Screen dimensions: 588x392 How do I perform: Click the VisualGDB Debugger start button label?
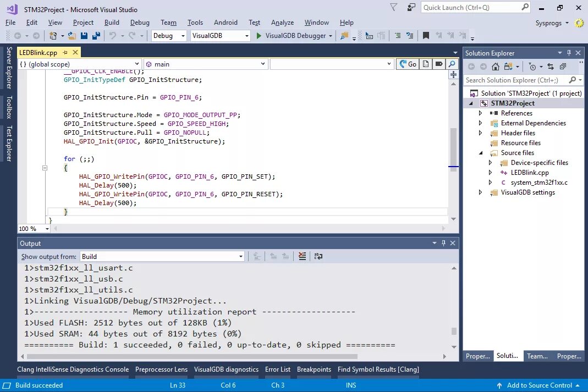pos(295,36)
